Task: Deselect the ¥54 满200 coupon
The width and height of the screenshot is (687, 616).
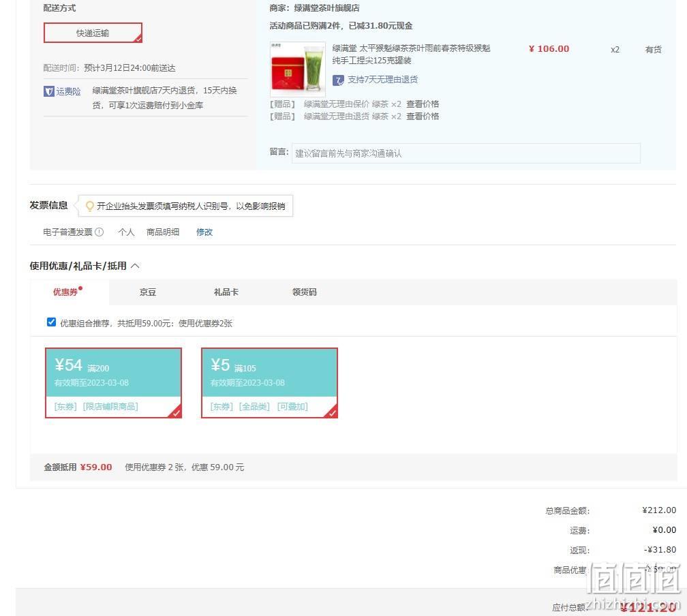Action: (x=113, y=383)
